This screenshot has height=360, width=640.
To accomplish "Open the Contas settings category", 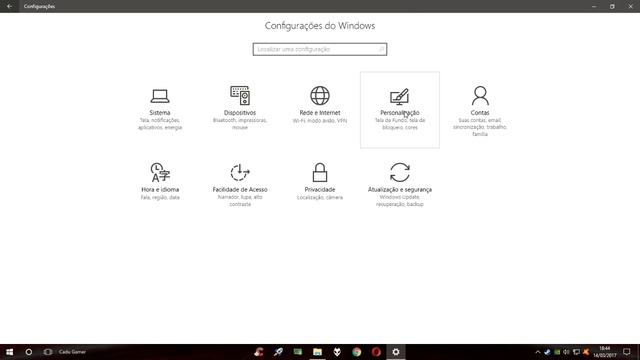I will pos(480,109).
